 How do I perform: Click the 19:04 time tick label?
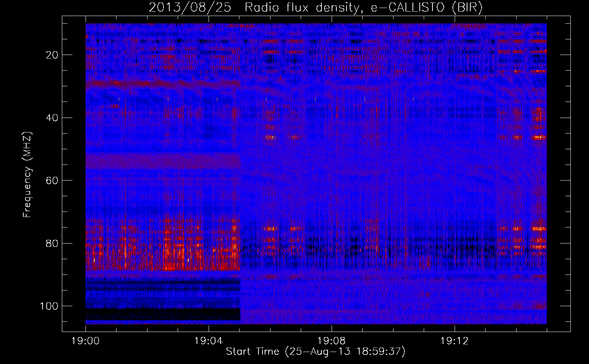pyautogui.click(x=209, y=341)
